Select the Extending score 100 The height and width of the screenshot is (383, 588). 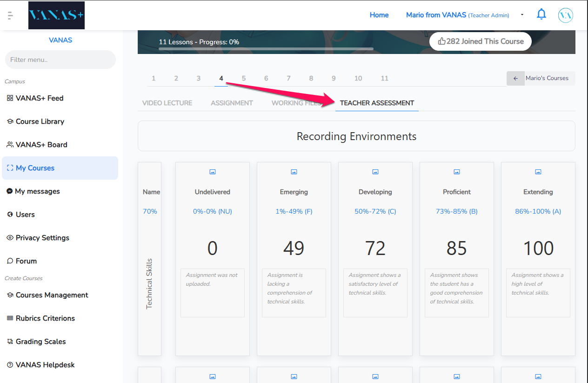tap(538, 249)
